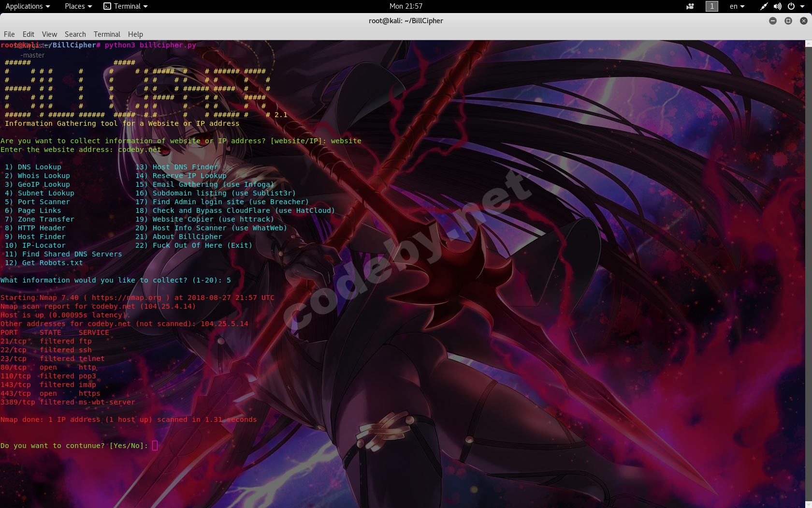Maximize the root@kali terminal window

tap(788, 21)
